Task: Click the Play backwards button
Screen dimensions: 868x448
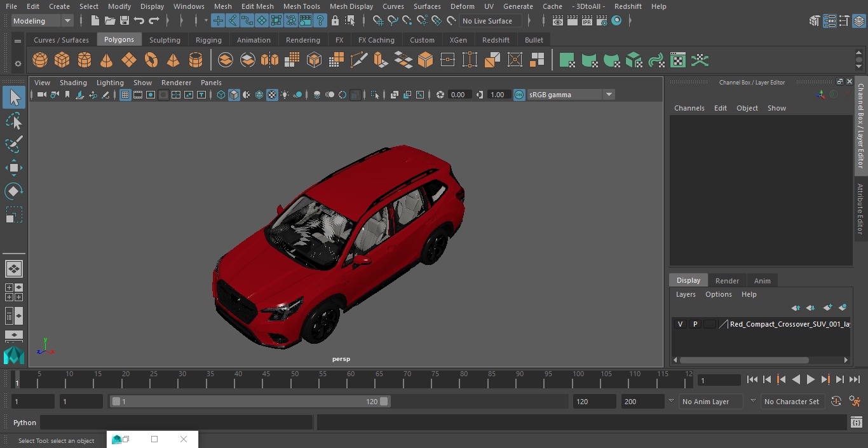Action: (796, 379)
